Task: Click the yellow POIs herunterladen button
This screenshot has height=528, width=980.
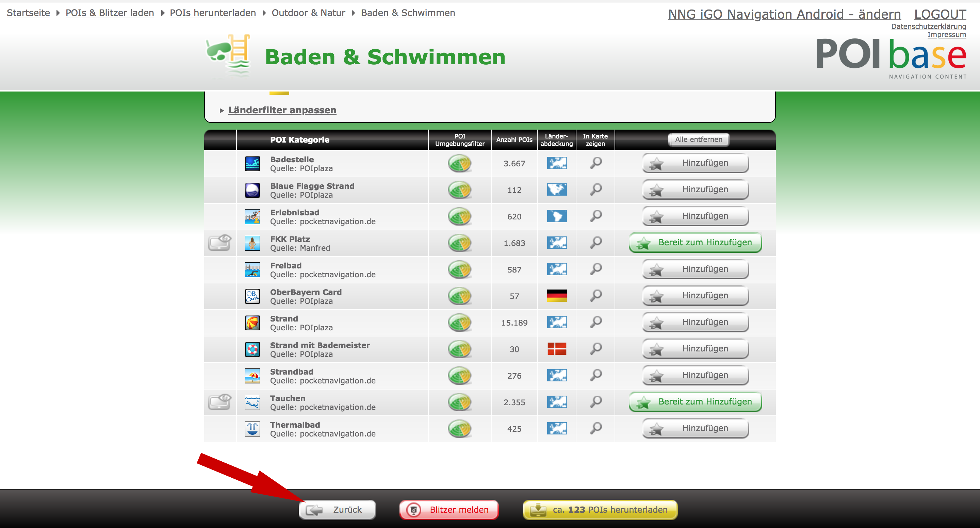Action: pos(600,510)
